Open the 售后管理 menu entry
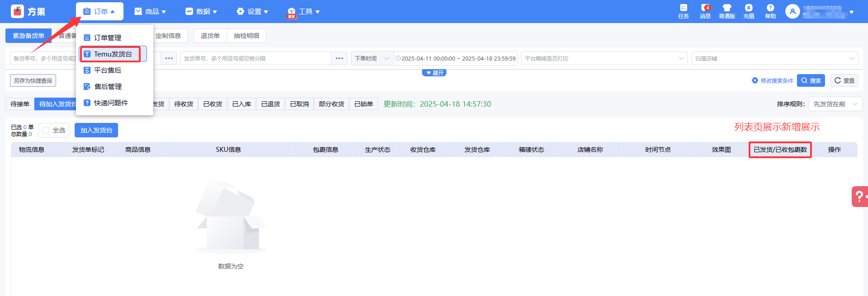 click(108, 86)
